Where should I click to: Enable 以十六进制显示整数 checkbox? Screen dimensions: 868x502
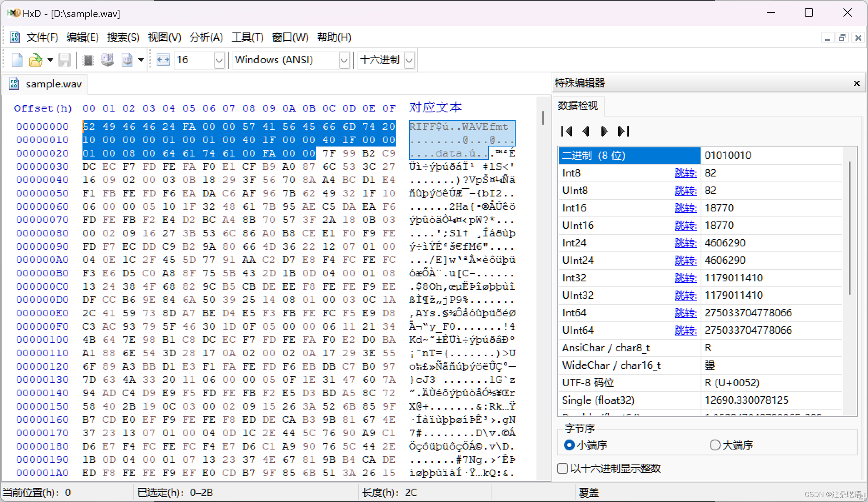(563, 468)
